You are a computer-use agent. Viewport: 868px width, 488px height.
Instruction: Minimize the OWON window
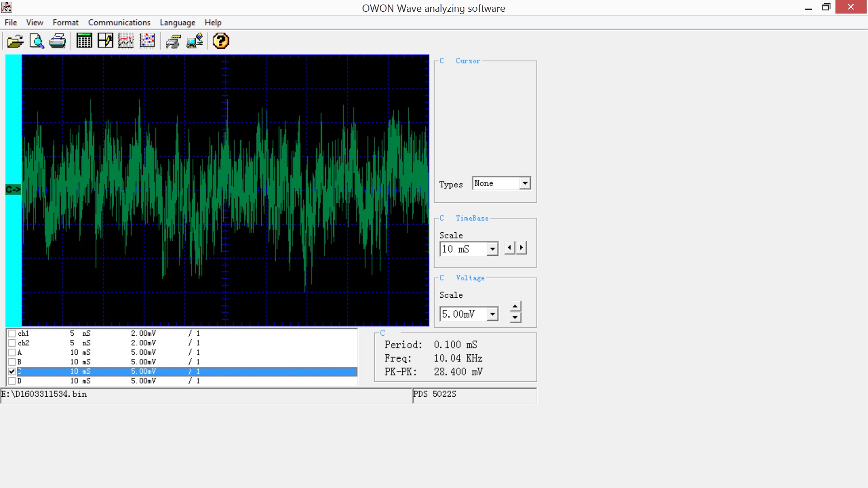coord(808,8)
